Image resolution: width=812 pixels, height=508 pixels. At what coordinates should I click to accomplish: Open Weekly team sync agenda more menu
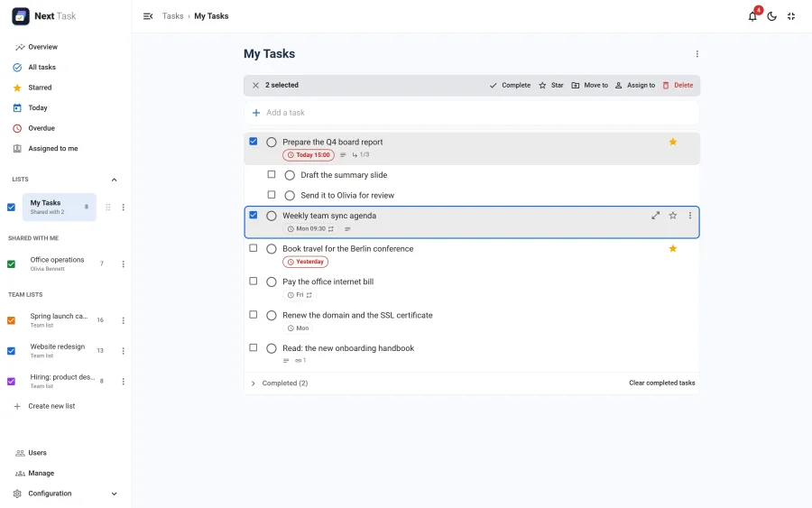[x=690, y=216]
